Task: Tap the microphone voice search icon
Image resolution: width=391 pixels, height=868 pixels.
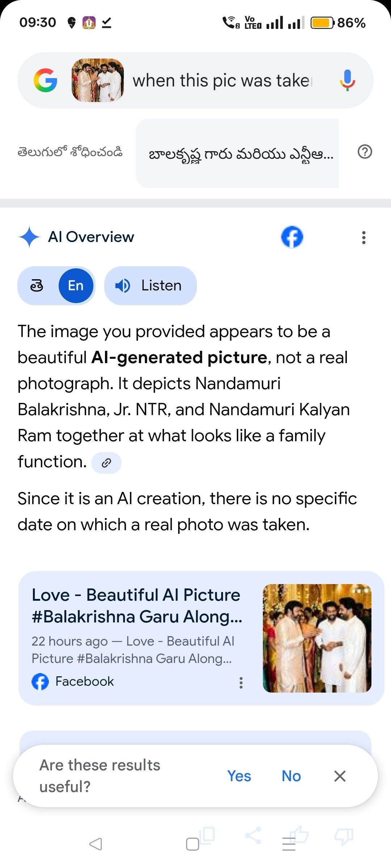Action: tap(347, 80)
